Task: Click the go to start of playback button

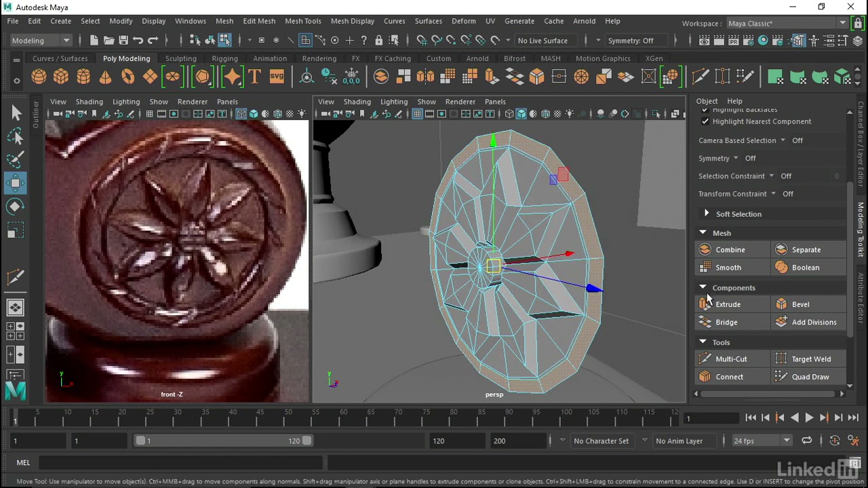Action: tap(751, 418)
